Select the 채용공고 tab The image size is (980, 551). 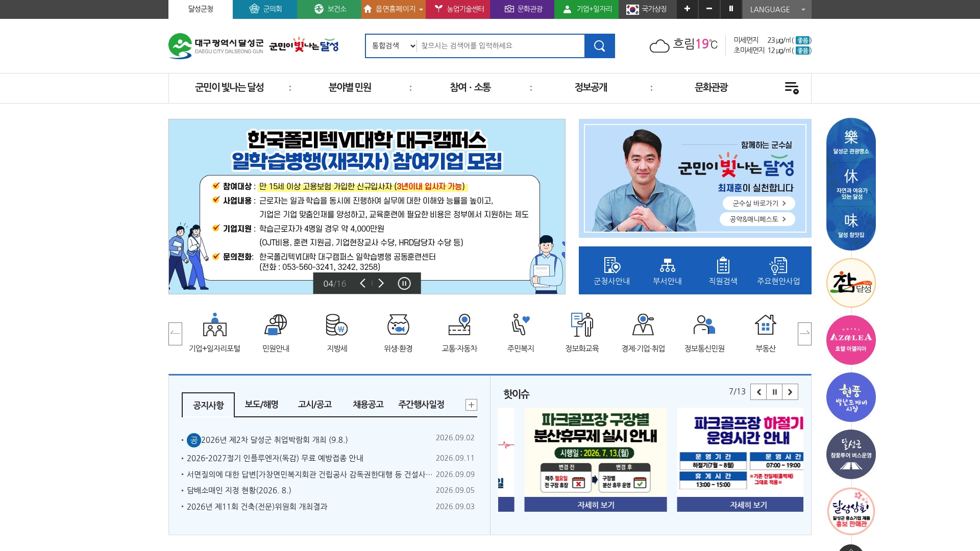(x=368, y=405)
